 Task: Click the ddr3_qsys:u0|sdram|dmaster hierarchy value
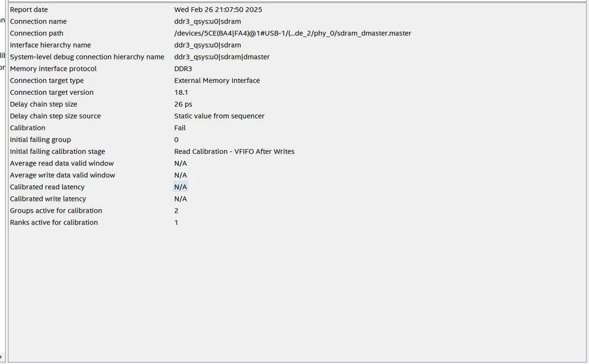coord(222,57)
